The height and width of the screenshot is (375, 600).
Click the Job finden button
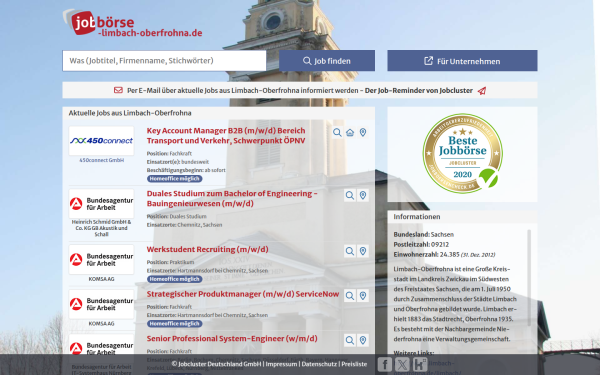327,60
